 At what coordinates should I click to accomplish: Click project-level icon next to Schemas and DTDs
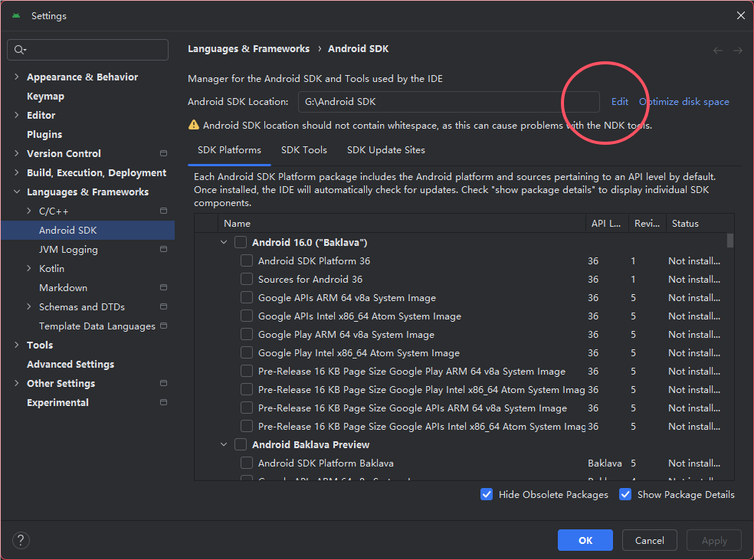(163, 306)
